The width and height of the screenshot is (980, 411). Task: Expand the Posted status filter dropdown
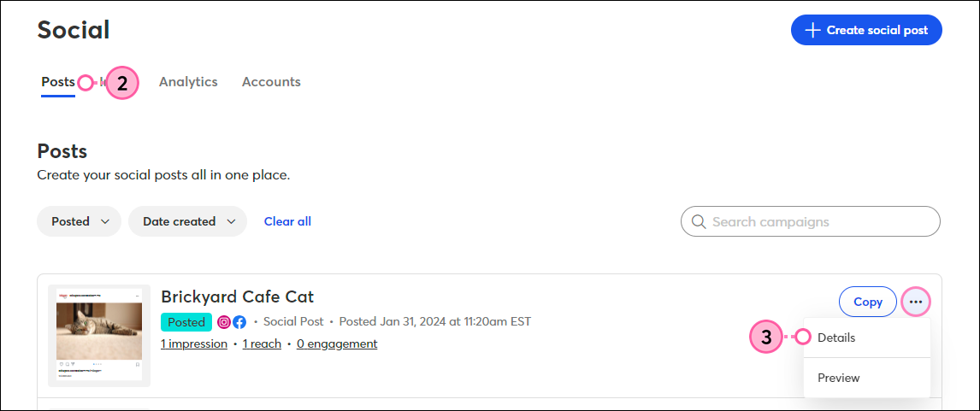tap(80, 221)
